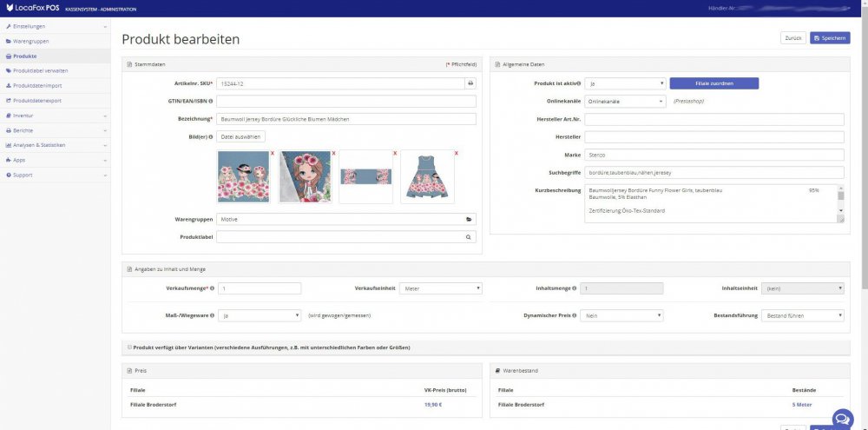
Task: Open the Onlinekanäle dropdown
Action: click(625, 102)
